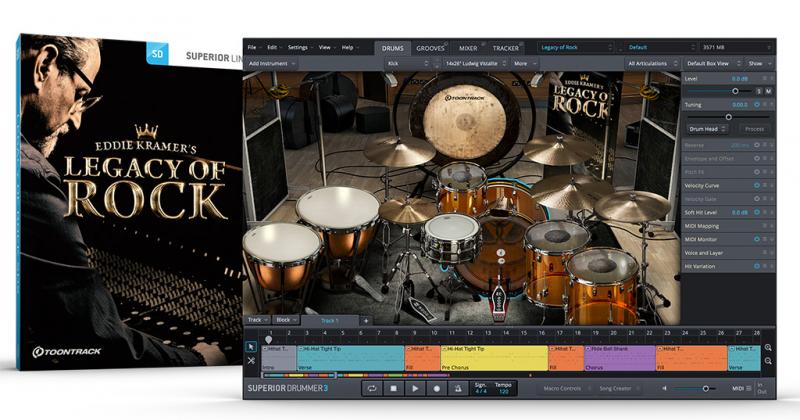The height and width of the screenshot is (420, 800).
Task: Toggle the metronome icon
Action: 458,387
